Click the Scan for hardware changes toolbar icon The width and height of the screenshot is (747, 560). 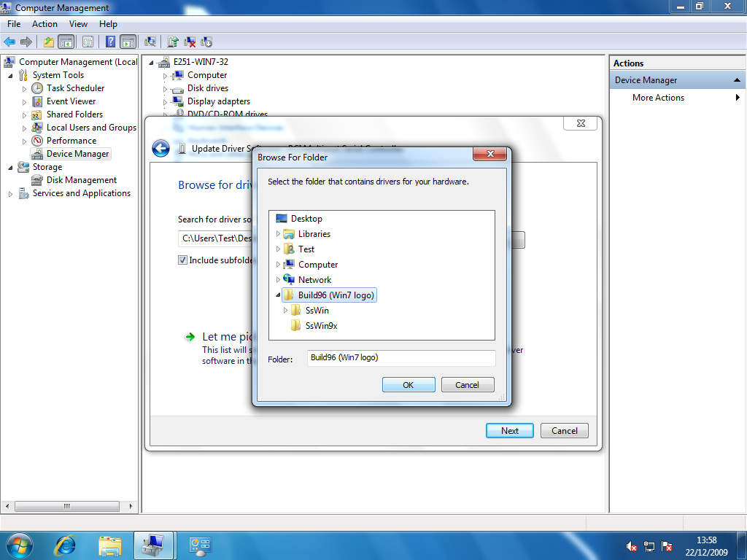point(150,42)
